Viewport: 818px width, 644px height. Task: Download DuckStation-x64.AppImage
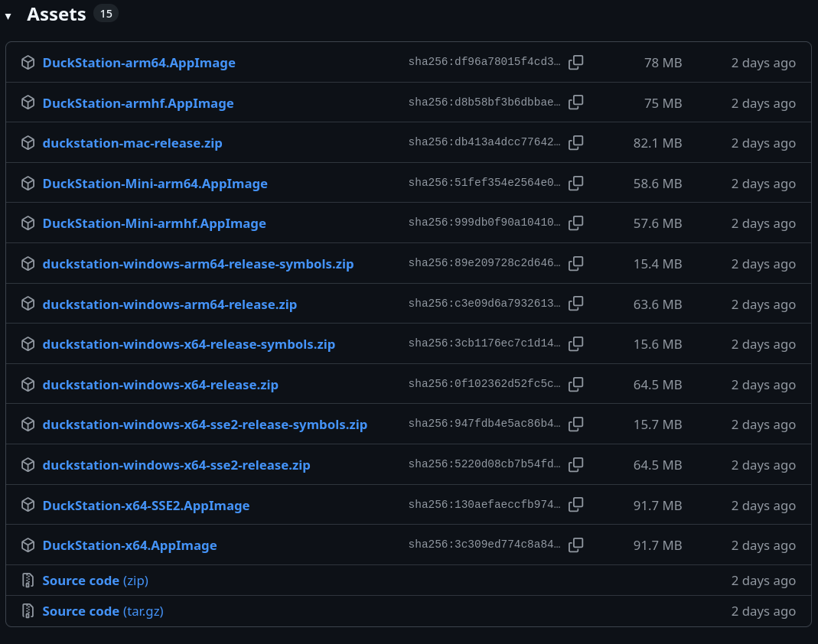pos(129,545)
